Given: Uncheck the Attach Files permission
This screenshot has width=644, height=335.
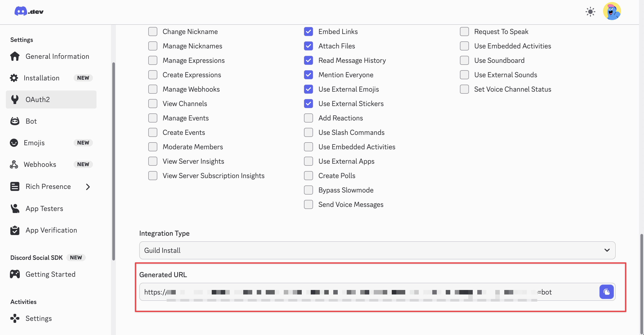Looking at the screenshot, I should (x=308, y=46).
